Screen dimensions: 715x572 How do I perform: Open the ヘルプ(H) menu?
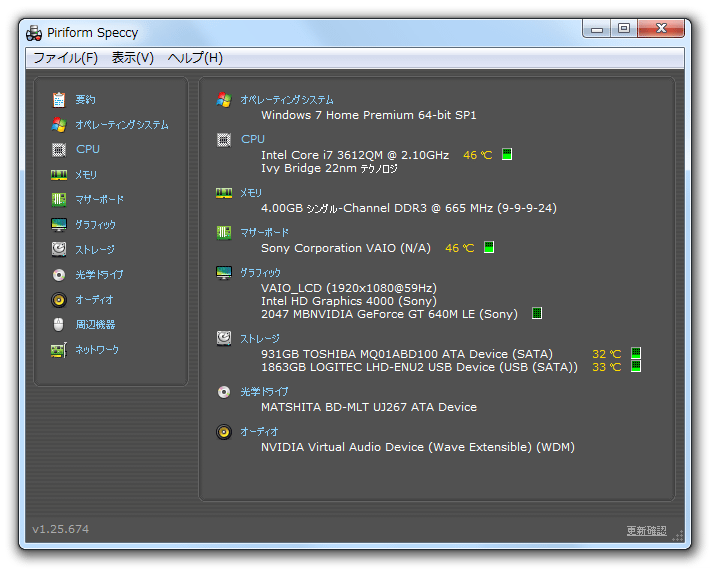pos(195,58)
